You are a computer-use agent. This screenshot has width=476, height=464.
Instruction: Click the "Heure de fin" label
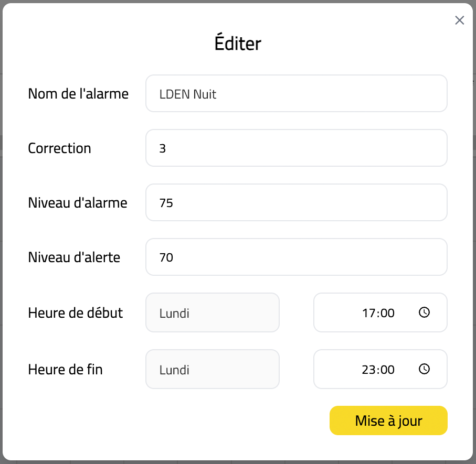(x=65, y=370)
